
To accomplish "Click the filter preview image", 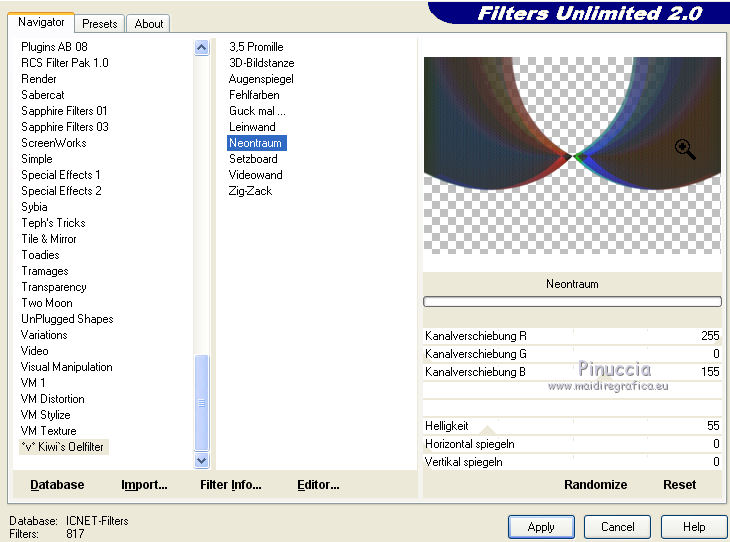I will pos(572,156).
